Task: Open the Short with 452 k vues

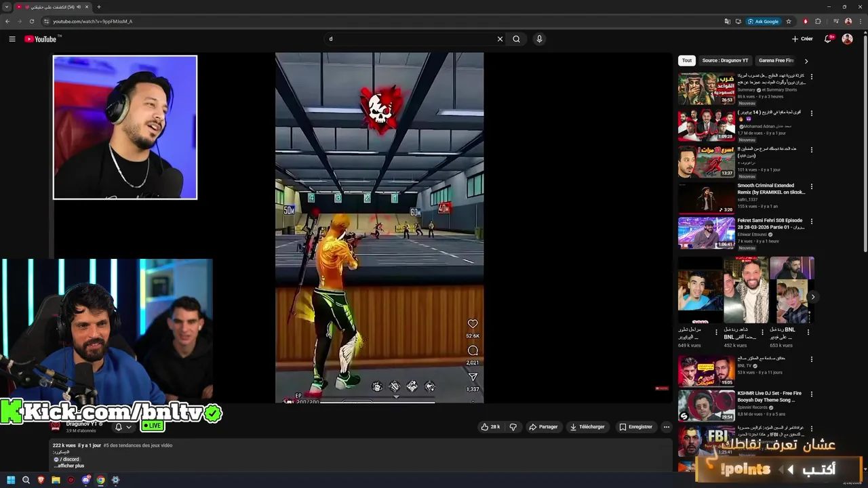Action: point(745,290)
